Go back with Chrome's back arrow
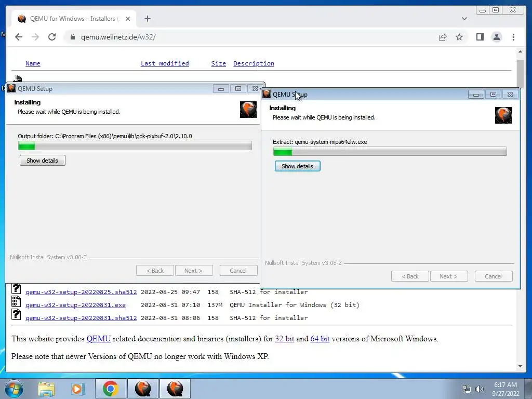The width and height of the screenshot is (532, 399). 19,37
